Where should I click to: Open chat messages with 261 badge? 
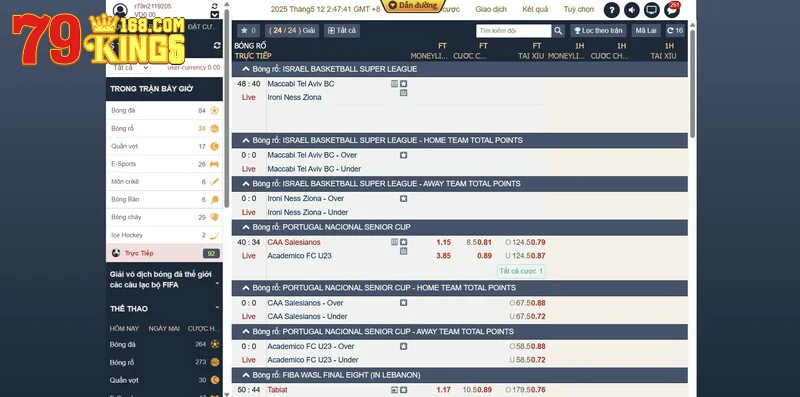(x=672, y=10)
